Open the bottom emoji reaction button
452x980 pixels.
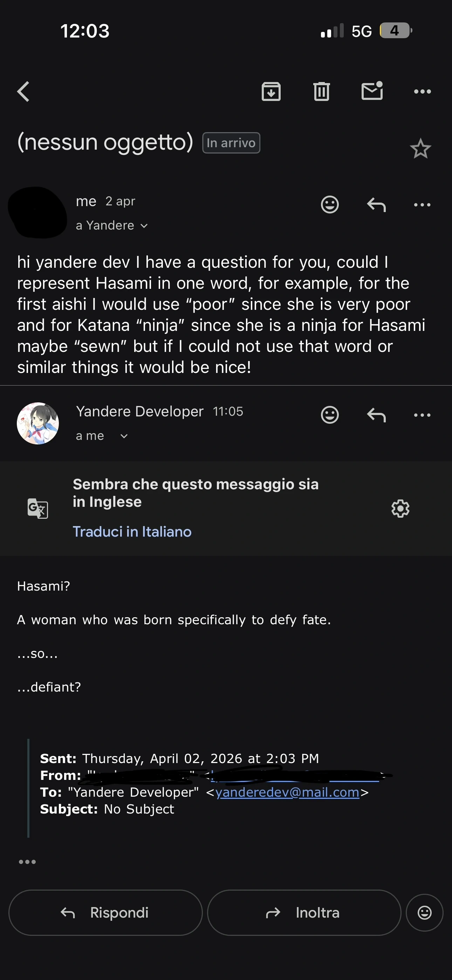click(x=424, y=912)
